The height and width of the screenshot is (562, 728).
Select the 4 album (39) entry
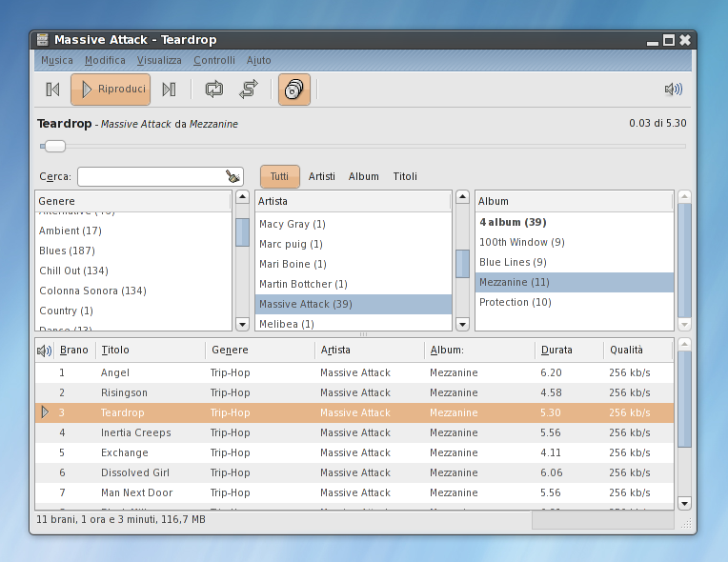pos(575,222)
